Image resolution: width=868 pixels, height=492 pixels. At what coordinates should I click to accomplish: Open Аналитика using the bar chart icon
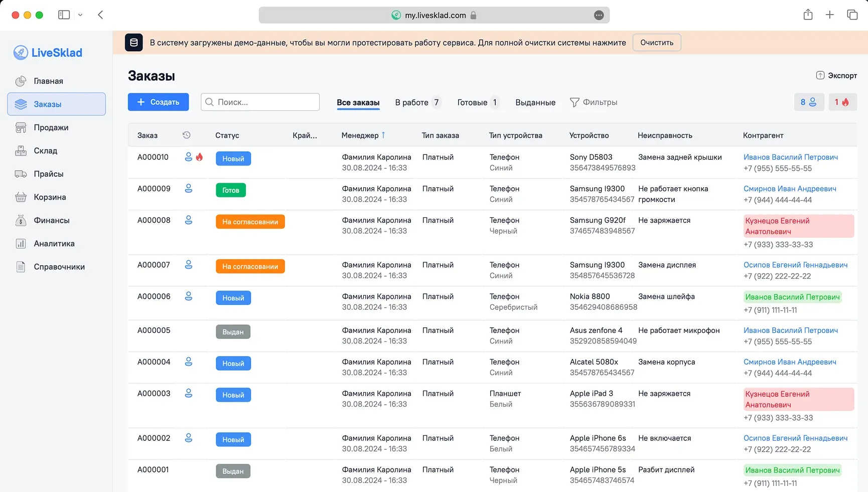(x=21, y=243)
